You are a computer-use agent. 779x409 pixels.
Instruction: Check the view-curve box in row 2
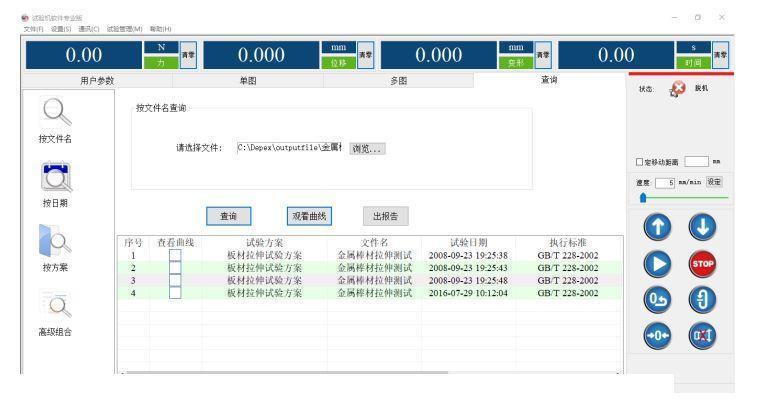(175, 268)
